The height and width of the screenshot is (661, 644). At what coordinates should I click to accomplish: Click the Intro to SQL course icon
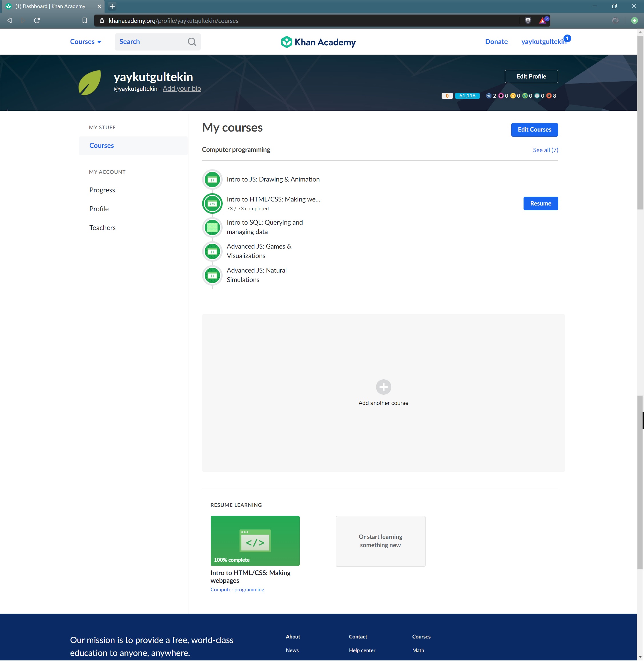tap(212, 227)
